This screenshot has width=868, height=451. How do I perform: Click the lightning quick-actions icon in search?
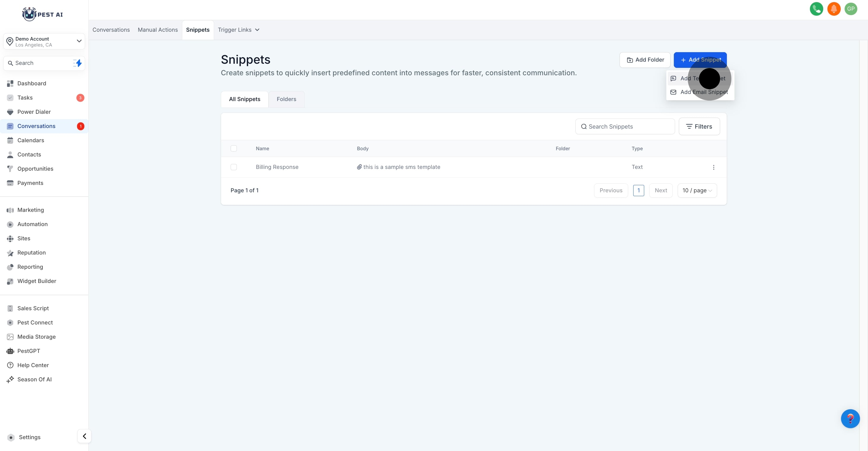click(x=78, y=63)
